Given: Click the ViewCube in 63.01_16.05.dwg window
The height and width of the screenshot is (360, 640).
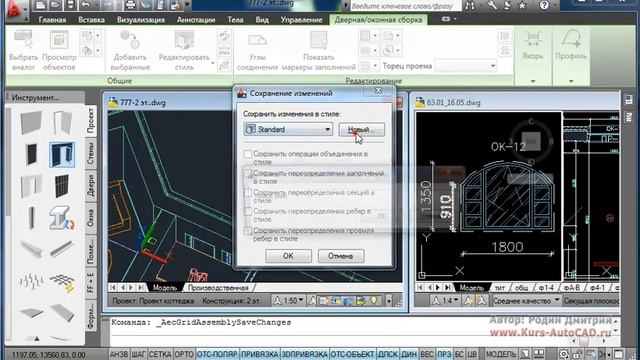Looking at the screenshot, I should click(x=531, y=141).
